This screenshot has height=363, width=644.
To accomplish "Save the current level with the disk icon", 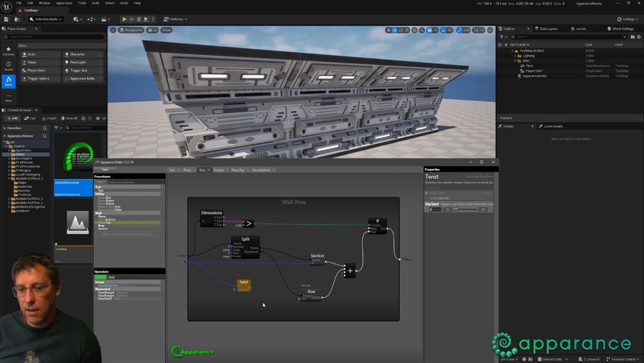I will (x=6, y=19).
